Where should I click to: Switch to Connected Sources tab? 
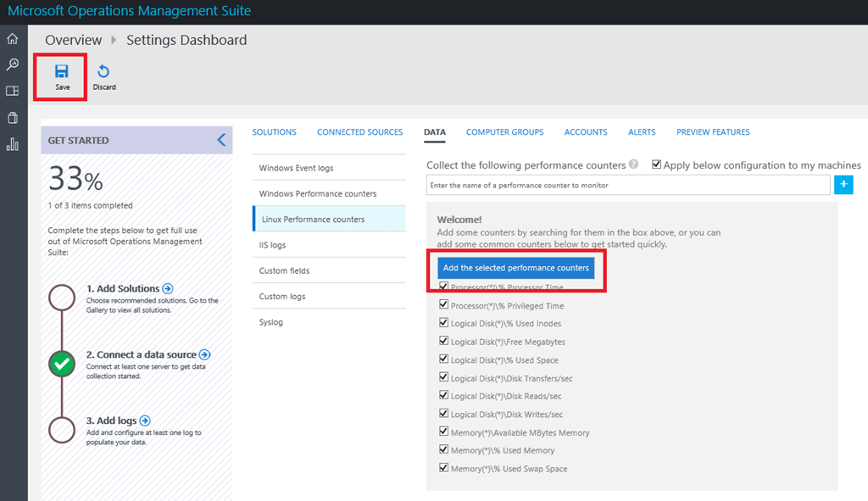pyautogui.click(x=359, y=132)
